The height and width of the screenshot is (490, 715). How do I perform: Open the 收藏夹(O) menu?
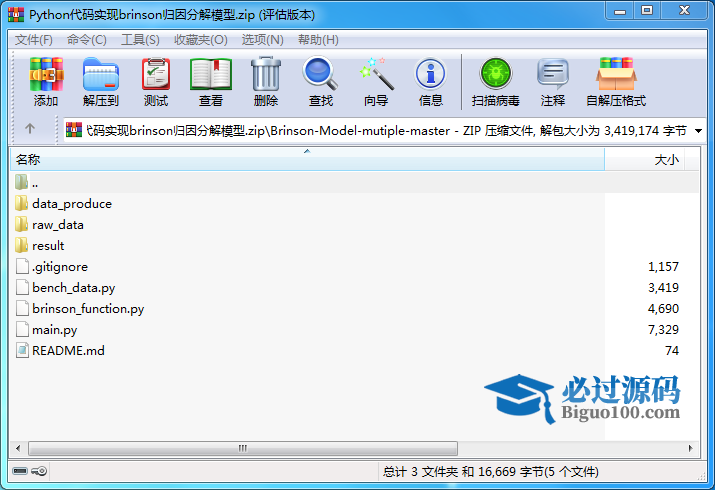(201, 40)
